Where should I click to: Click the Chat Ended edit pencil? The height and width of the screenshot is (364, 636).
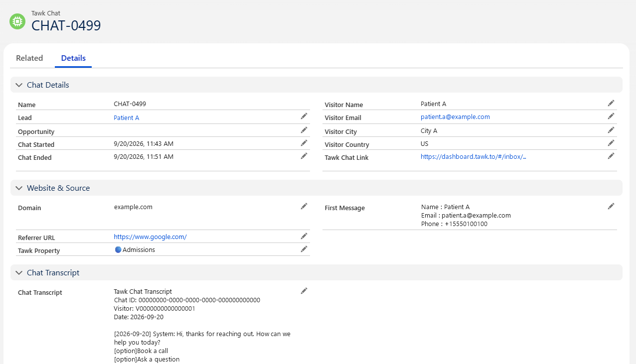[304, 156]
